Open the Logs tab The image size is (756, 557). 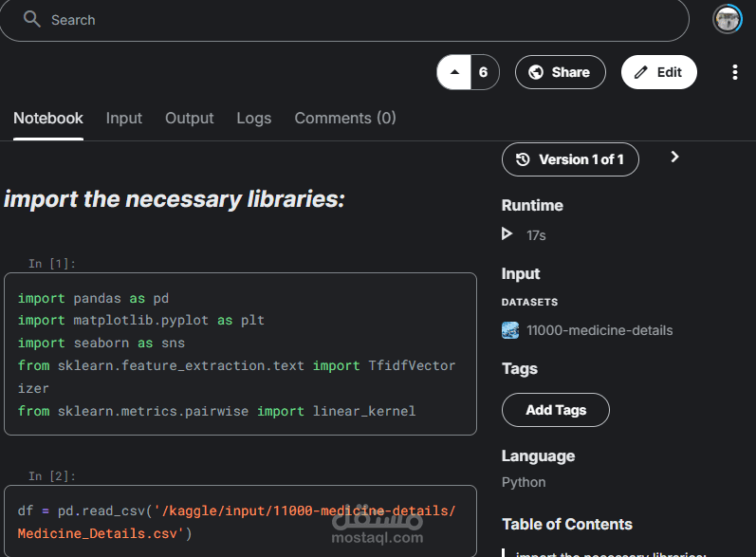(254, 119)
